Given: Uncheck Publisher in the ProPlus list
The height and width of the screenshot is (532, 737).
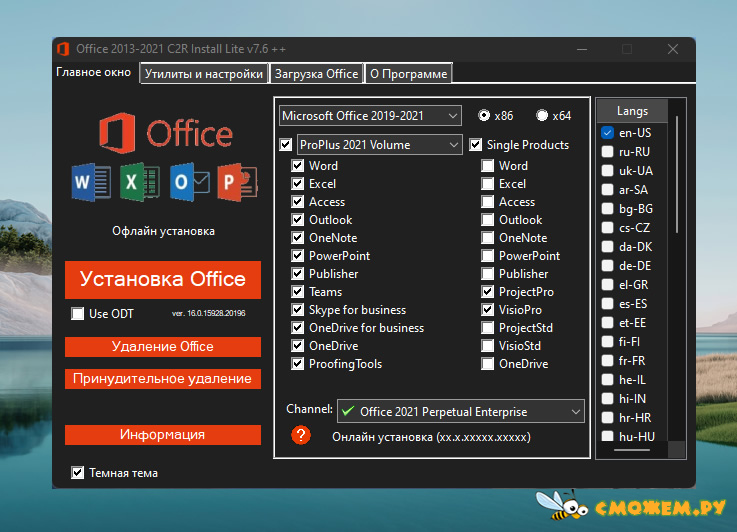Looking at the screenshot, I should pyautogui.click(x=298, y=274).
